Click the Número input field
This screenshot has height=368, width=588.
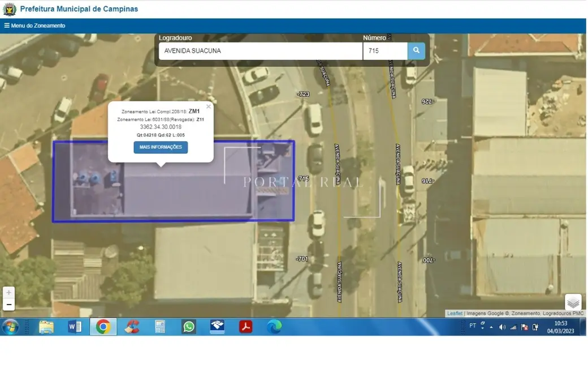(x=384, y=51)
